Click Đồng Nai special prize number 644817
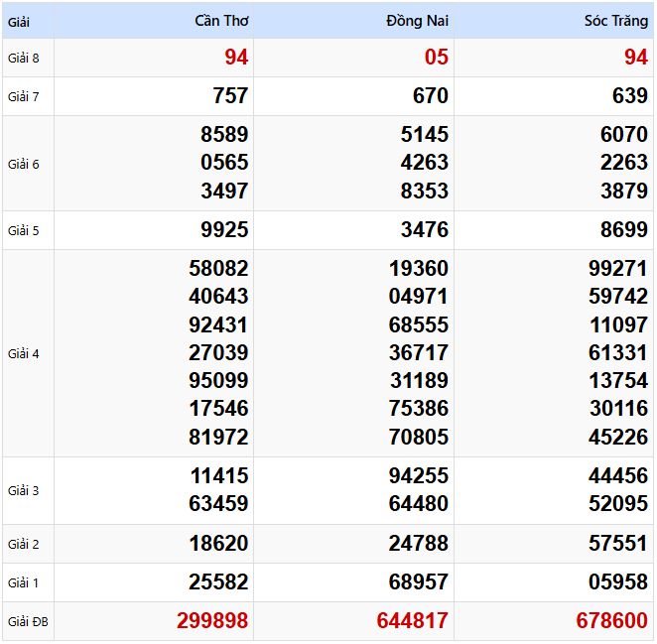 pyautogui.click(x=412, y=621)
